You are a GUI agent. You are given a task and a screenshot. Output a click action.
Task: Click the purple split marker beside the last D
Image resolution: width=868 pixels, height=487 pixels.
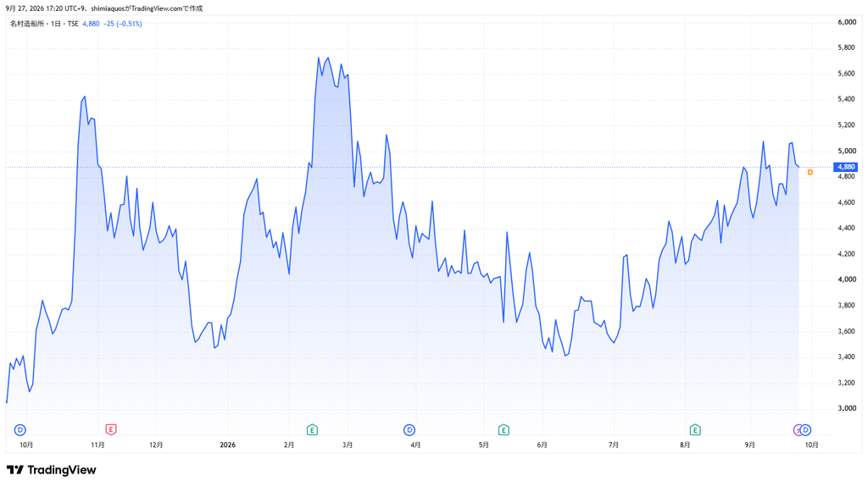pos(797,429)
